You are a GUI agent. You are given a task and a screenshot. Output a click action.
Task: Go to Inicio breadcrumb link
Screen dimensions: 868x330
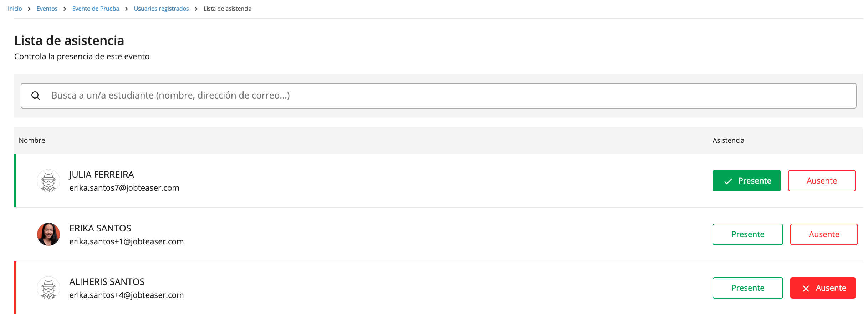pyautogui.click(x=15, y=9)
